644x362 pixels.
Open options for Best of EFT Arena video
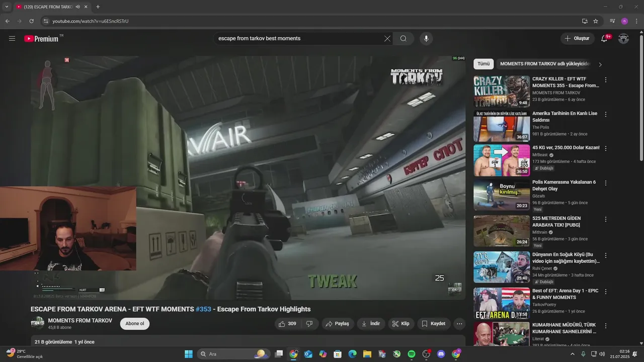pyautogui.click(x=606, y=292)
